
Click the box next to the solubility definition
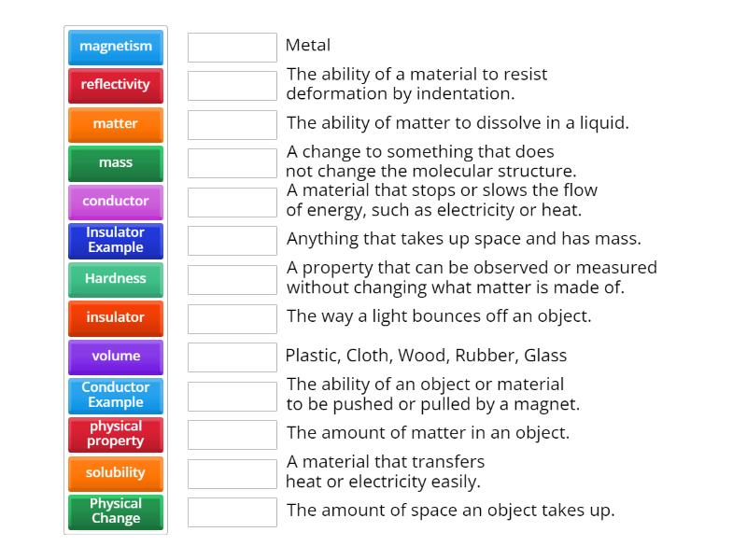point(233,122)
